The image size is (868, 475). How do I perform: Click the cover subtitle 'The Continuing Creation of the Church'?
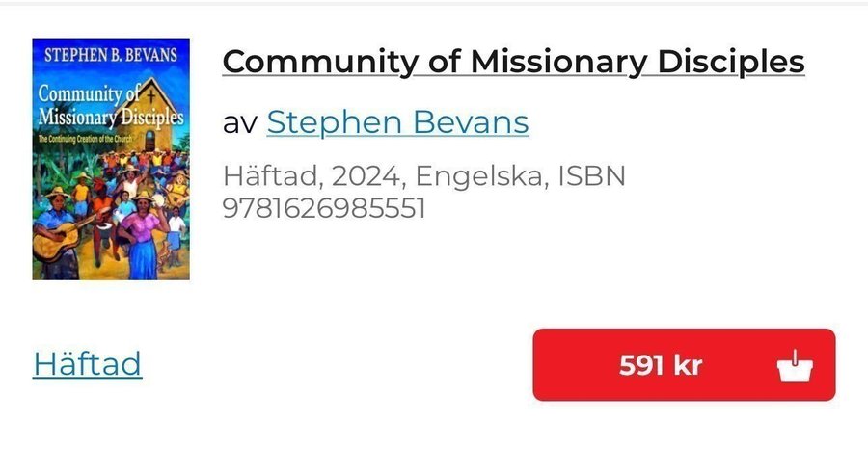[99, 141]
